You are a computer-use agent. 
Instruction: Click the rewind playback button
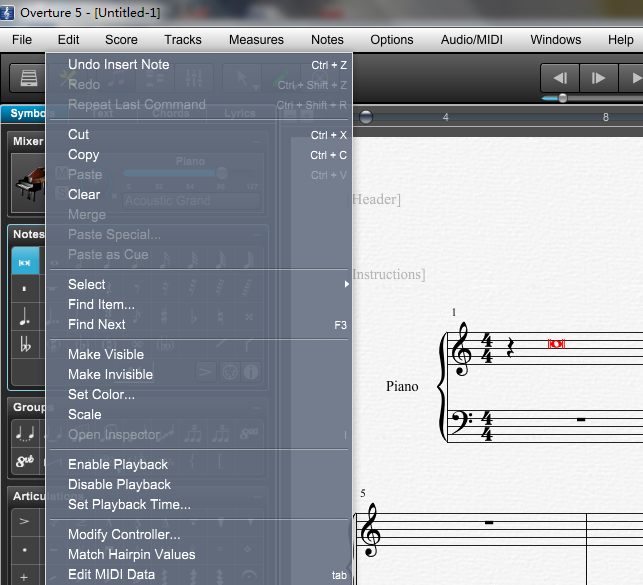(x=560, y=78)
